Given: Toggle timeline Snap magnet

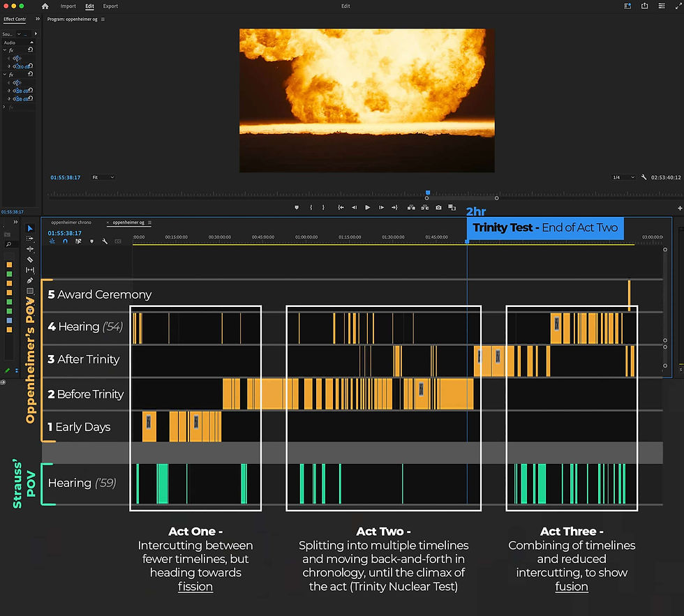Looking at the screenshot, I should pos(65,241).
